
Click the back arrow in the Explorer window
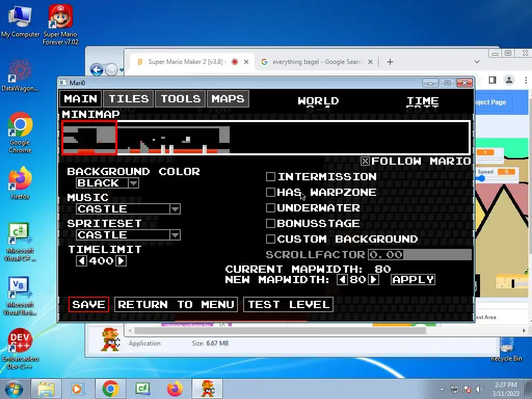[97, 70]
